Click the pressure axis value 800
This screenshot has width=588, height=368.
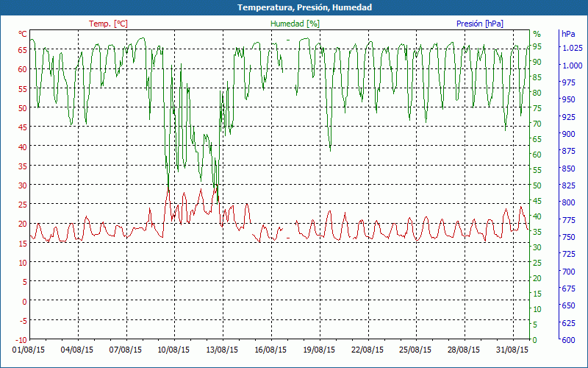pos(568,202)
